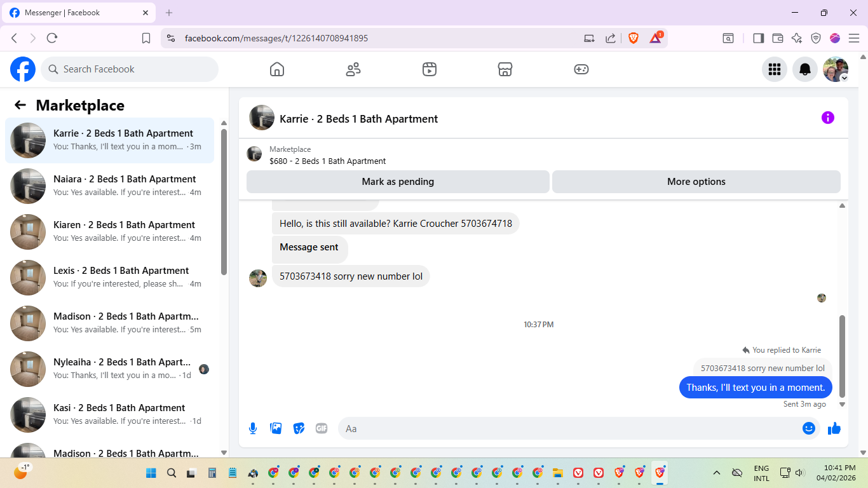The width and height of the screenshot is (868, 488).
Task: Open a new browser tab
Action: click(169, 13)
